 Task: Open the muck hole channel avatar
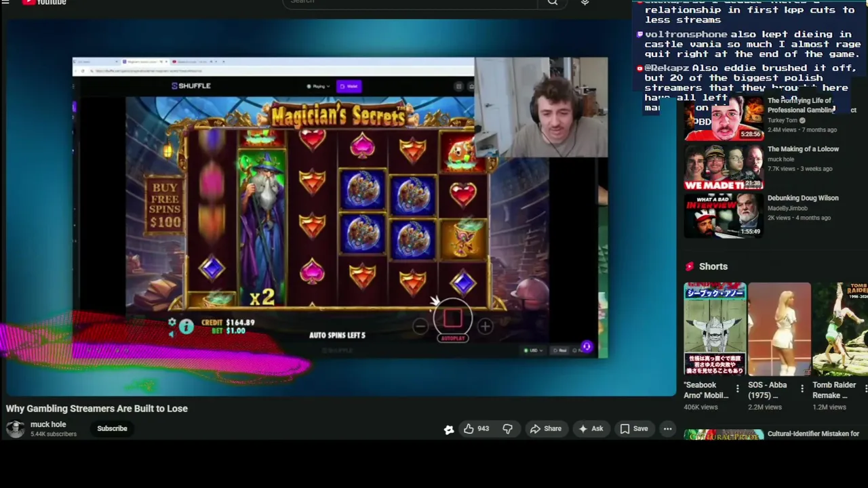(15, 428)
